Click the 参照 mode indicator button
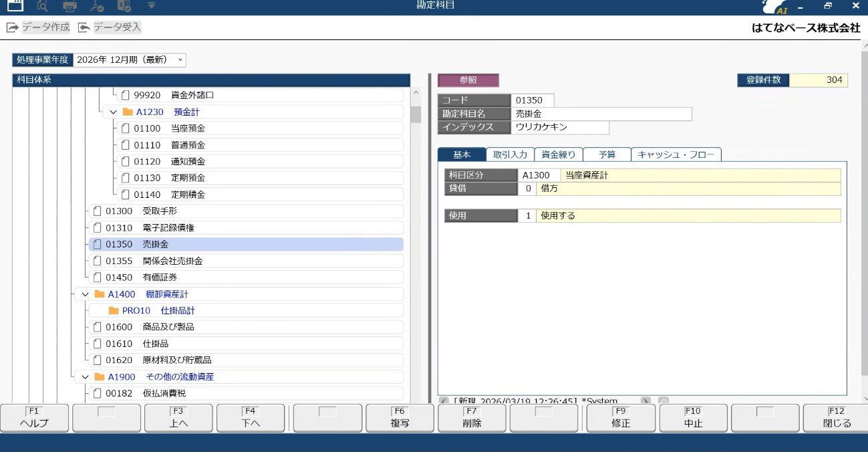868x452 pixels. coord(468,80)
